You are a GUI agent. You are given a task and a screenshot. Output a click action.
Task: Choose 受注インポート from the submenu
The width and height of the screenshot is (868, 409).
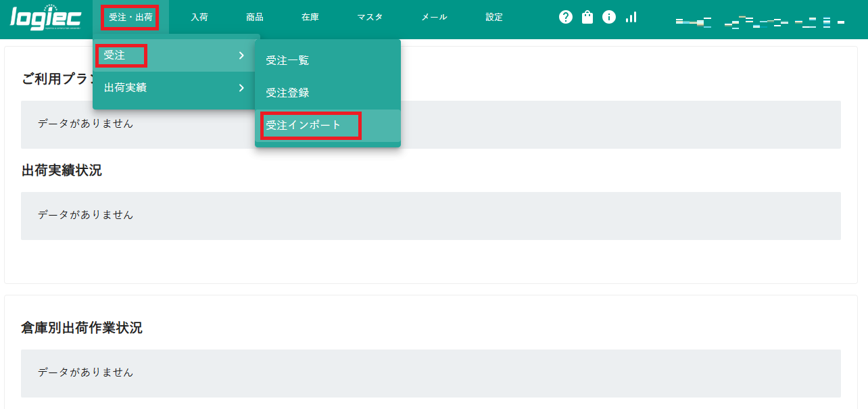click(x=304, y=125)
